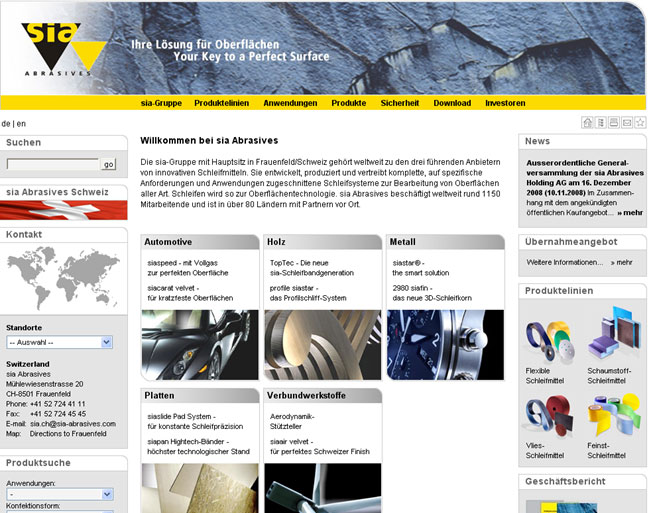Click the email envelope icon
Screen dimensions: 650x513
click(x=627, y=123)
